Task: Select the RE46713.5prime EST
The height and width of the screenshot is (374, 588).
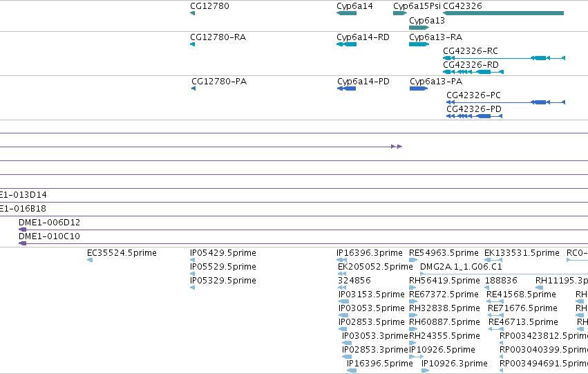Action: (496, 329)
